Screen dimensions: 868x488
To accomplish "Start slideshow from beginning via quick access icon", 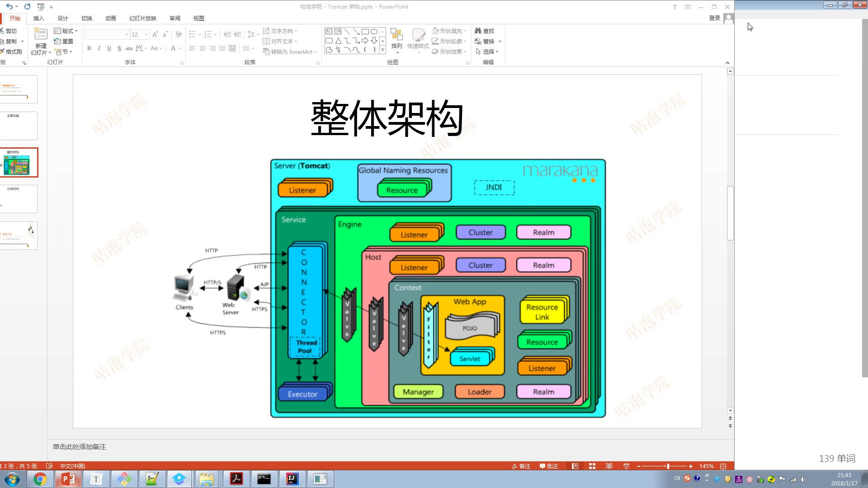I will tap(41, 6).
